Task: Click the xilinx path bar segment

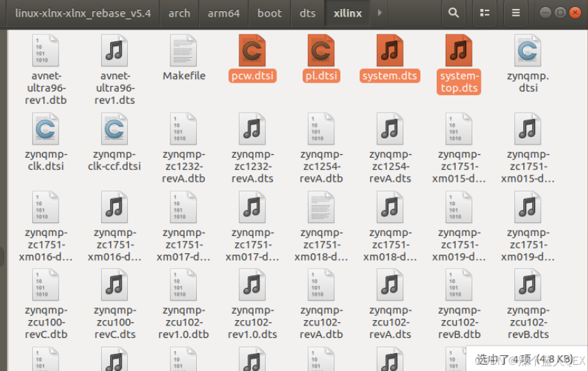Action: pos(347,13)
